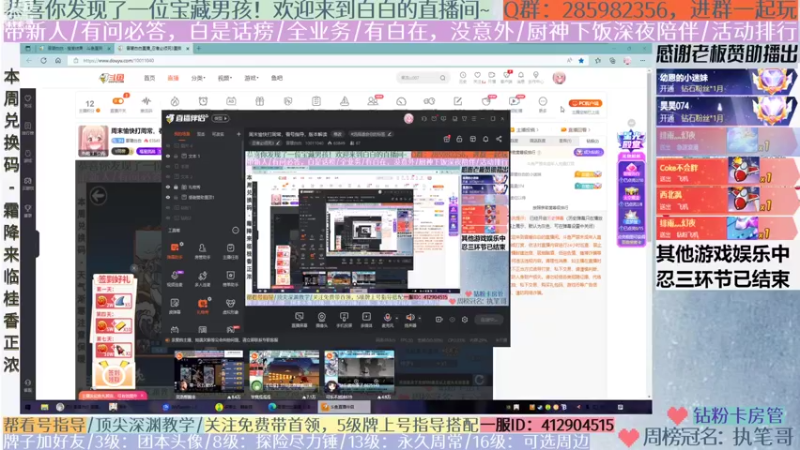Open the 鱼吧 nav item on Douyu
800x450 pixels.
pyautogui.click(x=277, y=78)
